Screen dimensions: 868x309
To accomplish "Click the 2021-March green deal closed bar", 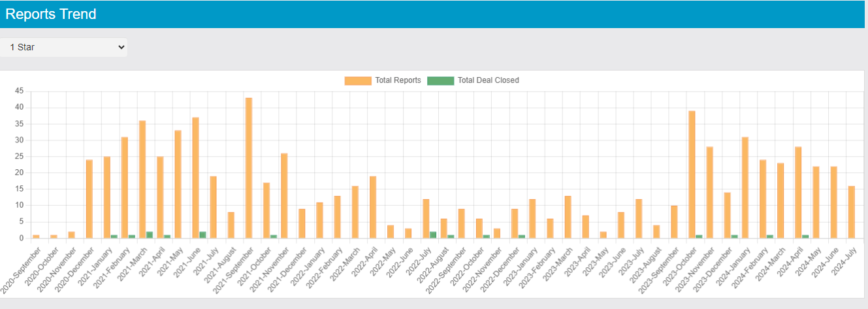I will pyautogui.click(x=150, y=235).
